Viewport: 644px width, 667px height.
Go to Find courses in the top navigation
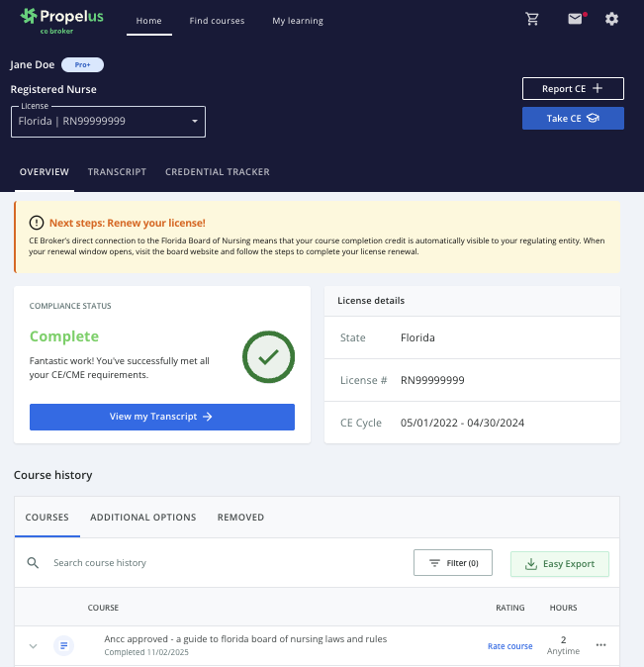pyautogui.click(x=217, y=21)
